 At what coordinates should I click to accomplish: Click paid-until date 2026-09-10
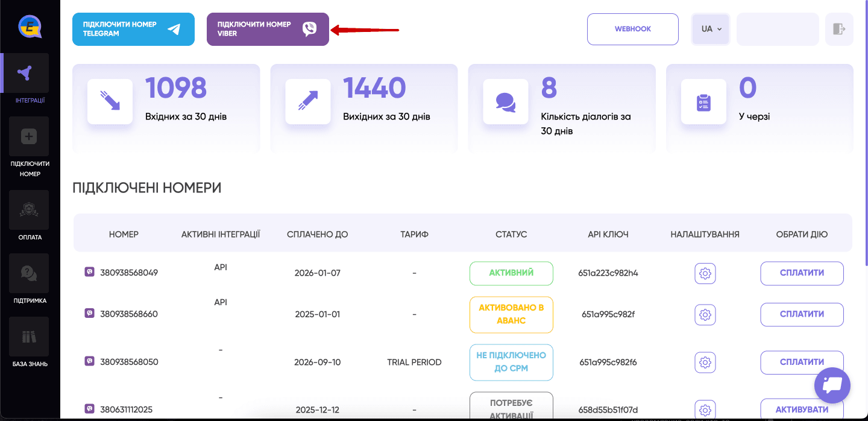[x=318, y=362]
